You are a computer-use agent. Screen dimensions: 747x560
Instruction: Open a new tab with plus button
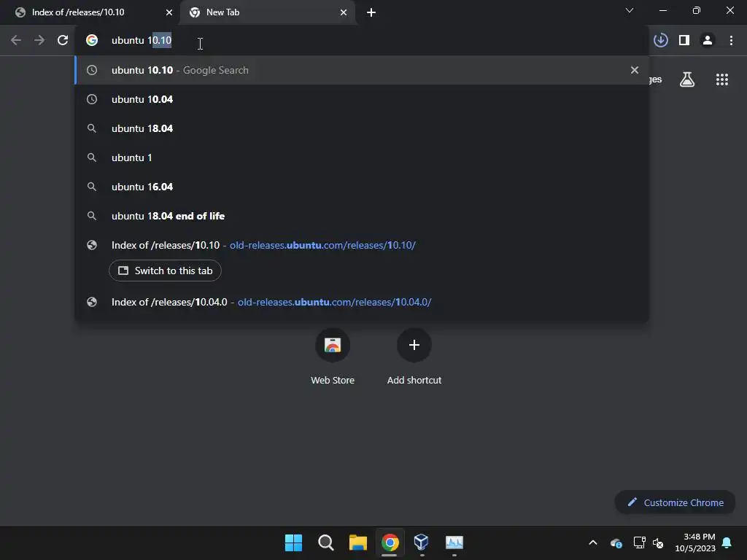click(371, 12)
